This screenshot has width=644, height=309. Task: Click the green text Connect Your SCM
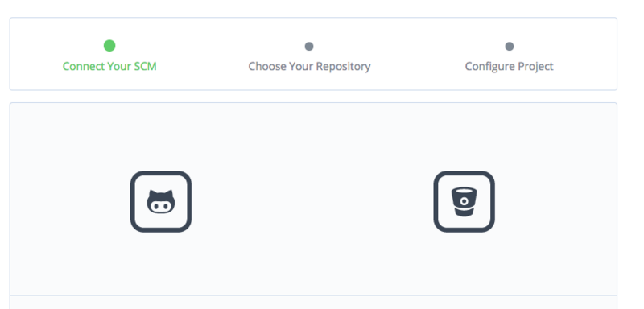[109, 66]
